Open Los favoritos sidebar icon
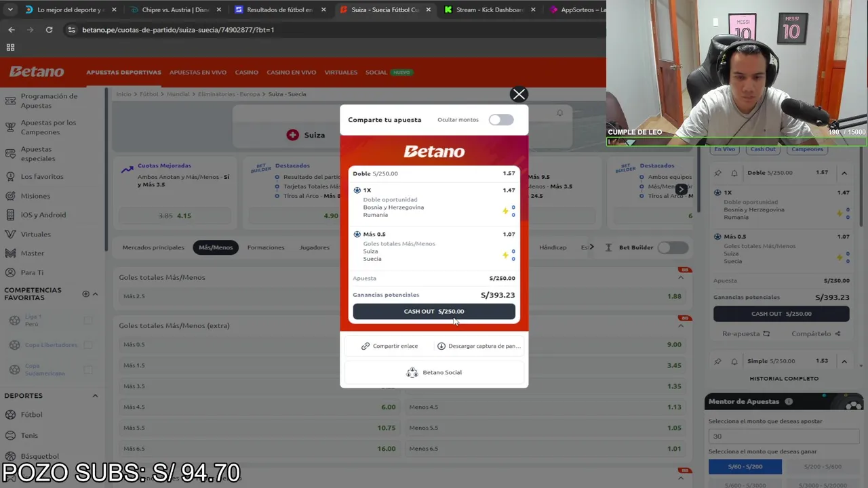This screenshot has height=488, width=868. pyautogui.click(x=10, y=176)
